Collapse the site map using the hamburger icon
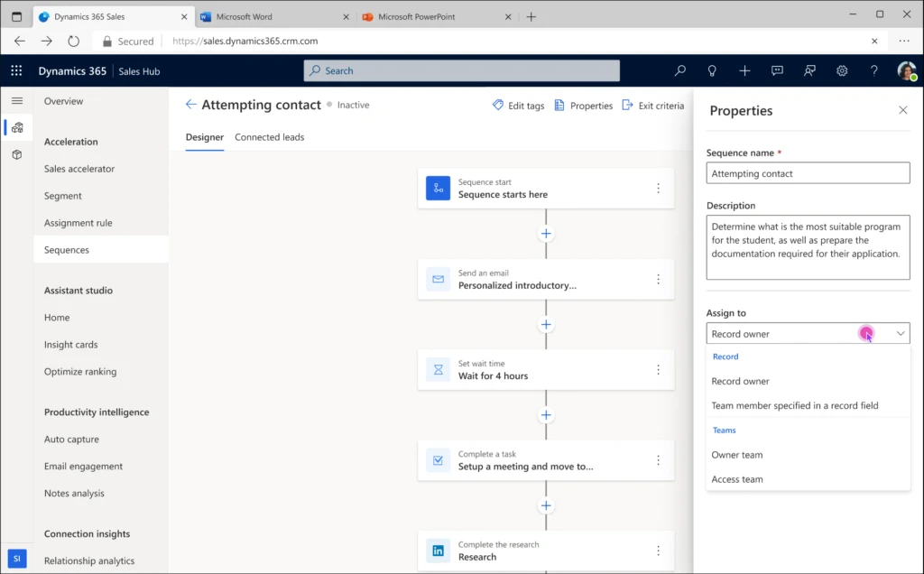924x574 pixels. [x=16, y=100]
